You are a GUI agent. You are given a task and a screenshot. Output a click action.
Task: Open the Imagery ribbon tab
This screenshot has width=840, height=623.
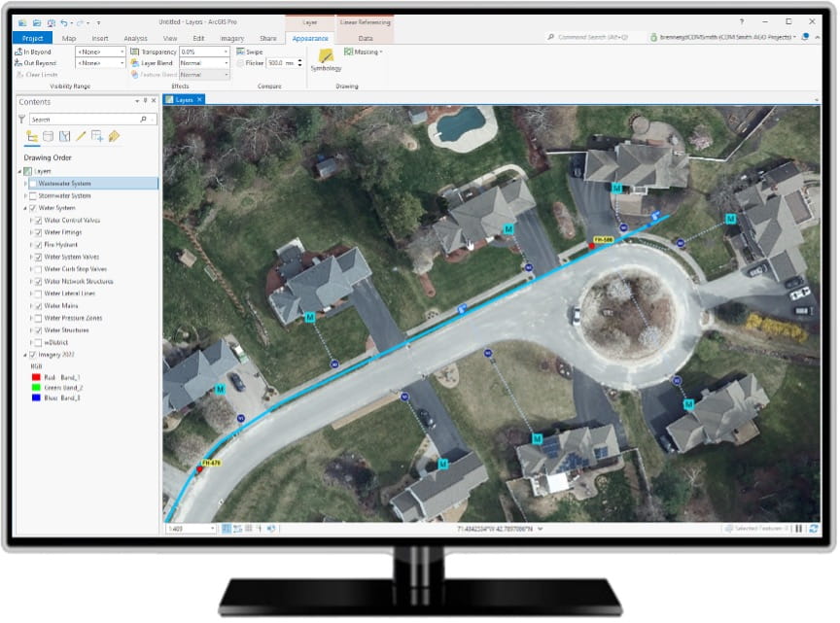coord(231,38)
